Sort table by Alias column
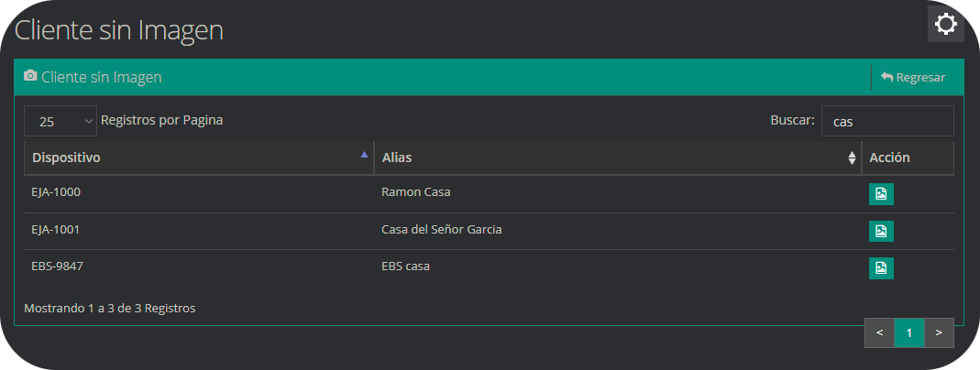The image size is (980, 370). 617,158
